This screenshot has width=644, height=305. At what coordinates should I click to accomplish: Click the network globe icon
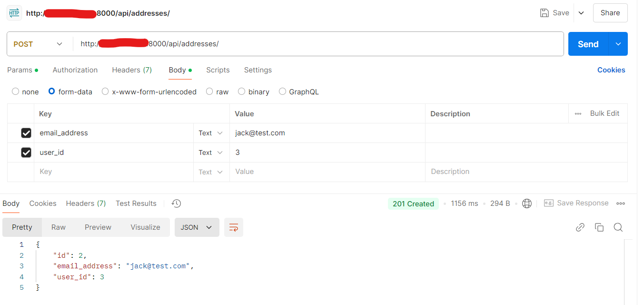527,203
